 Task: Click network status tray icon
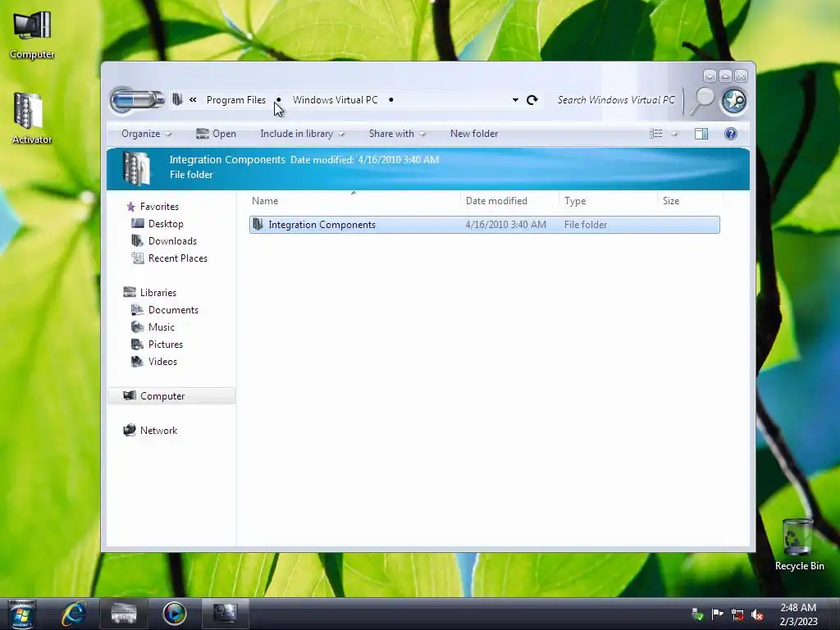pos(737,614)
